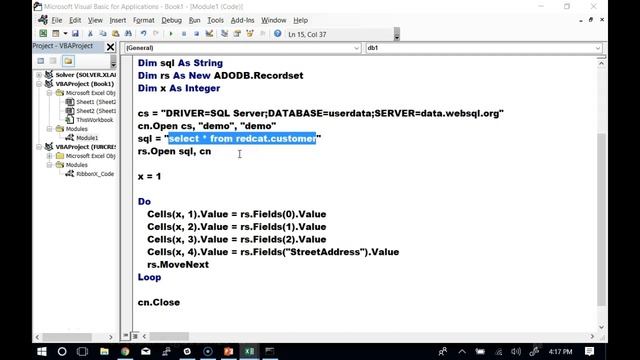Open Task View on the taskbar
This screenshot has height=360, width=640.
[82, 351]
